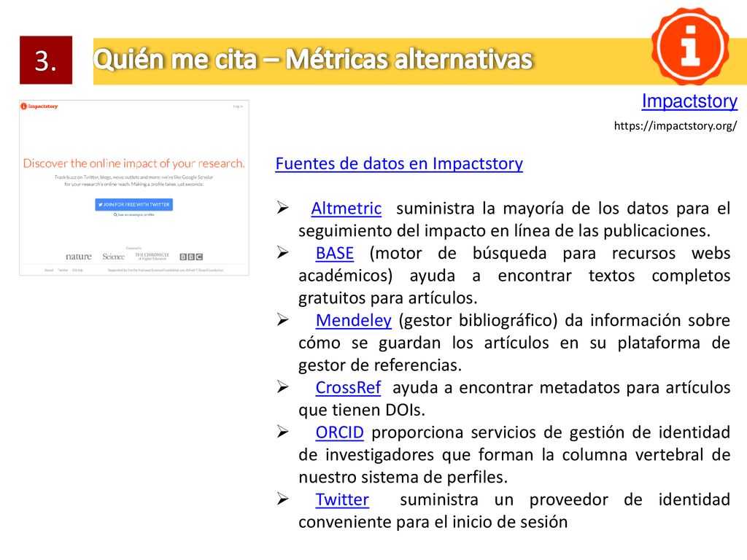
Task: Open the Impactstory link under the badge
Action: click(x=689, y=101)
